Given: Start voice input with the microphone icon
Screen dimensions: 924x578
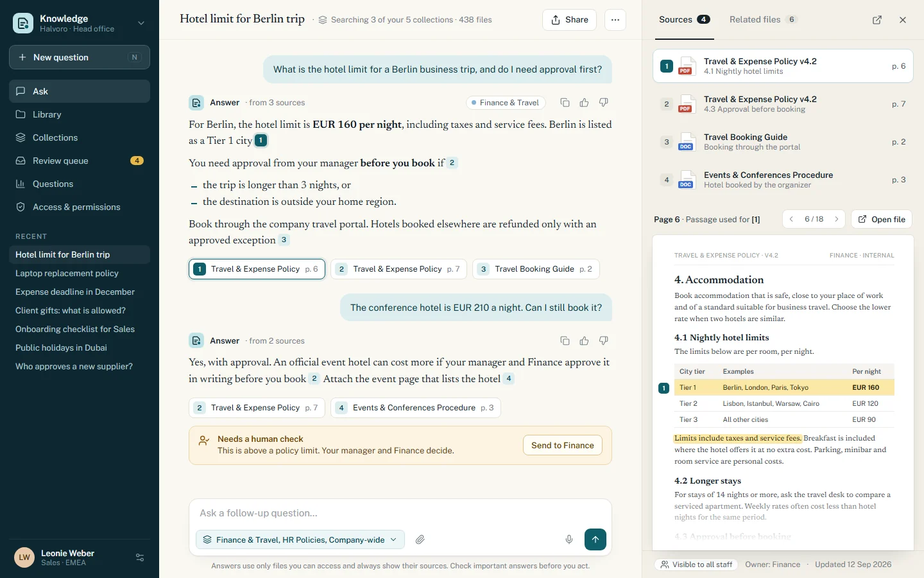Looking at the screenshot, I should coord(569,539).
